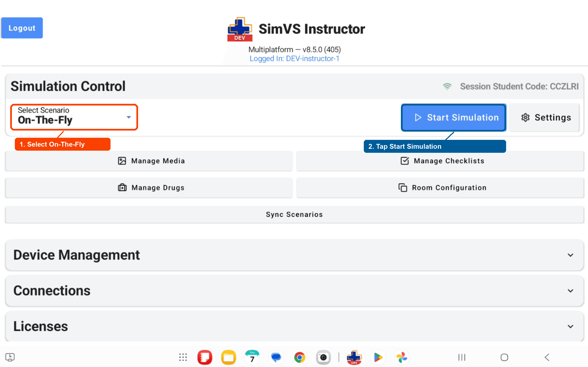Open Google Play Store from taskbar
The width and height of the screenshot is (588, 367).
pyautogui.click(x=378, y=357)
